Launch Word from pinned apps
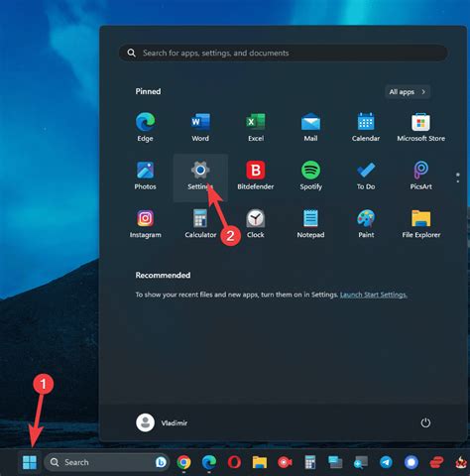Image resolution: width=470 pixels, height=476 pixels. coord(200,127)
